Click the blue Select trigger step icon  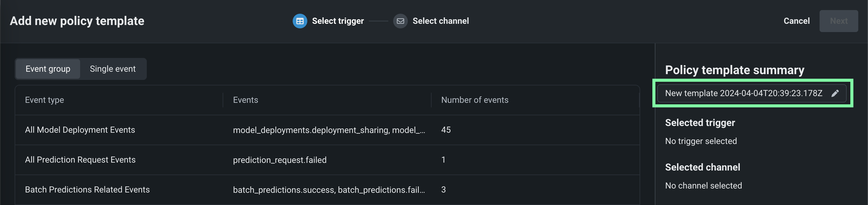300,21
